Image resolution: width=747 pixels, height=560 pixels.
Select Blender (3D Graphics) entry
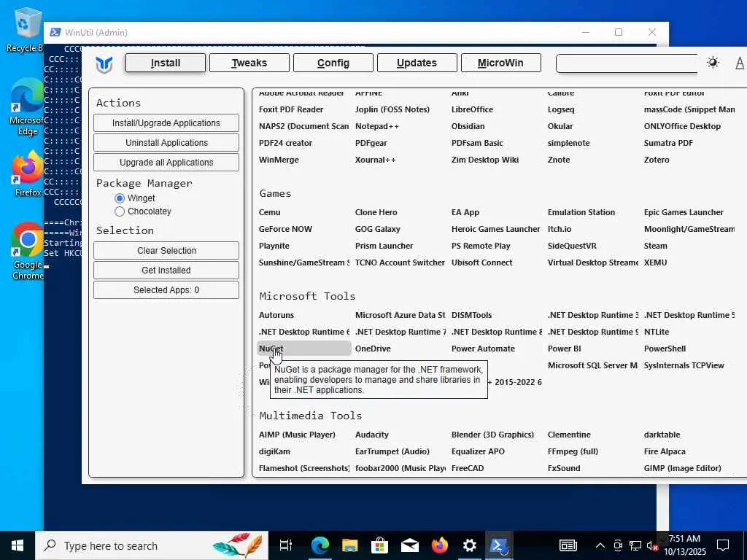[x=492, y=435]
